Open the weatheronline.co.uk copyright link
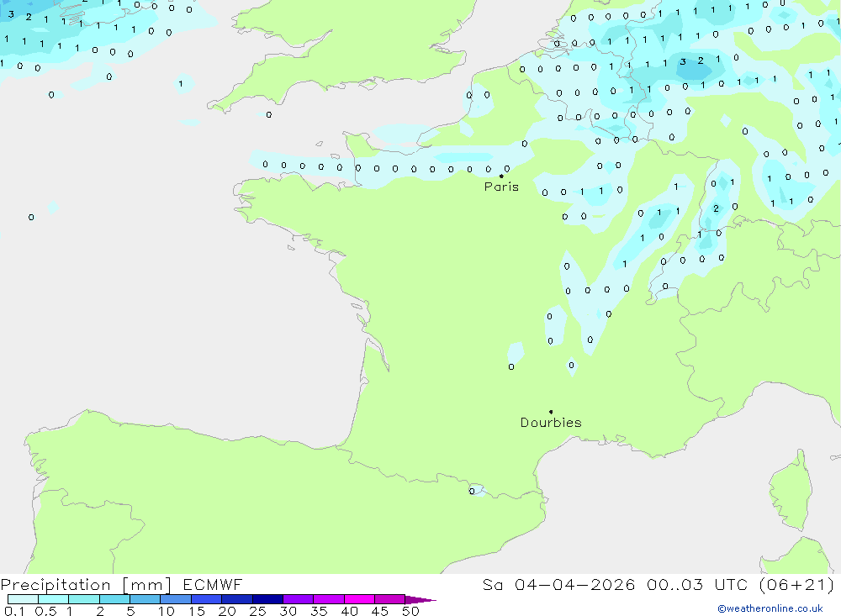Screen dimensions: 841x616 pos(770,608)
